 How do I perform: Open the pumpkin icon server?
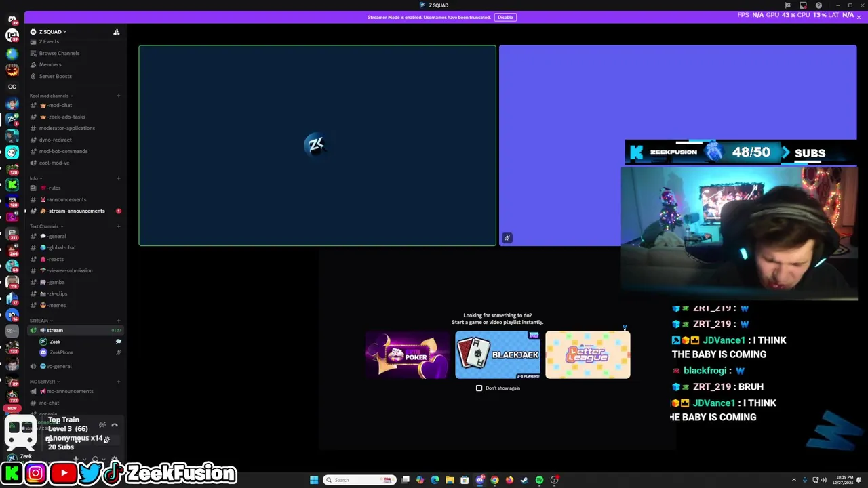[12, 69]
